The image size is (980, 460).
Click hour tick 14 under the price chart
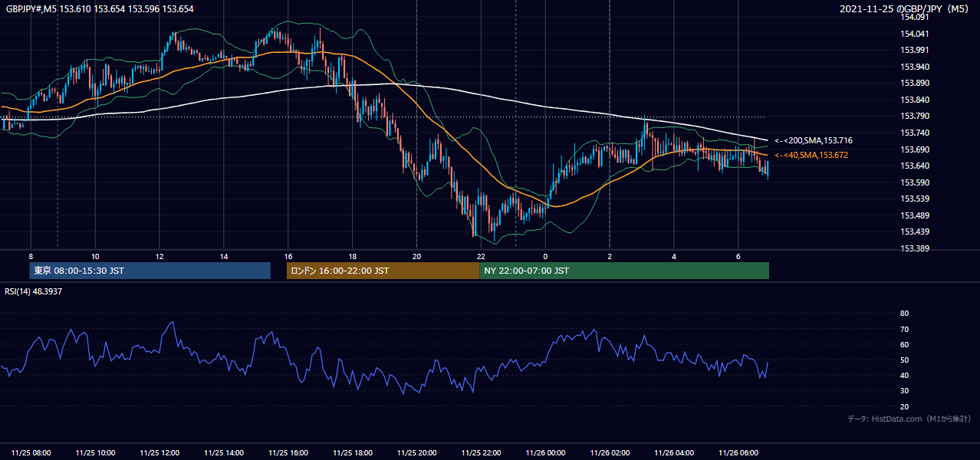click(x=224, y=256)
